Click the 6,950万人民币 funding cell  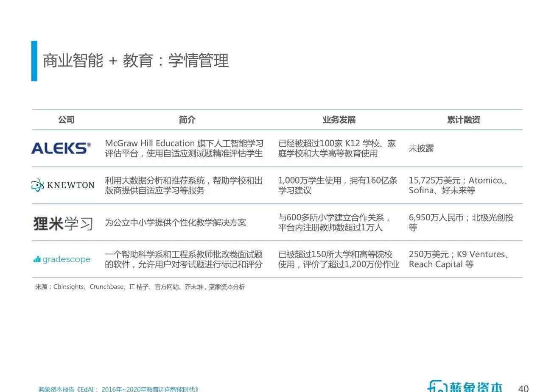461,222
